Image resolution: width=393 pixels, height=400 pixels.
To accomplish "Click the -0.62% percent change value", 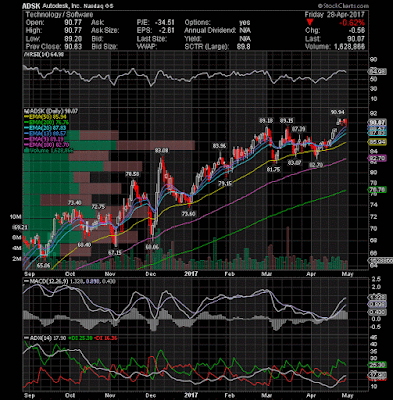I will coord(351,23).
